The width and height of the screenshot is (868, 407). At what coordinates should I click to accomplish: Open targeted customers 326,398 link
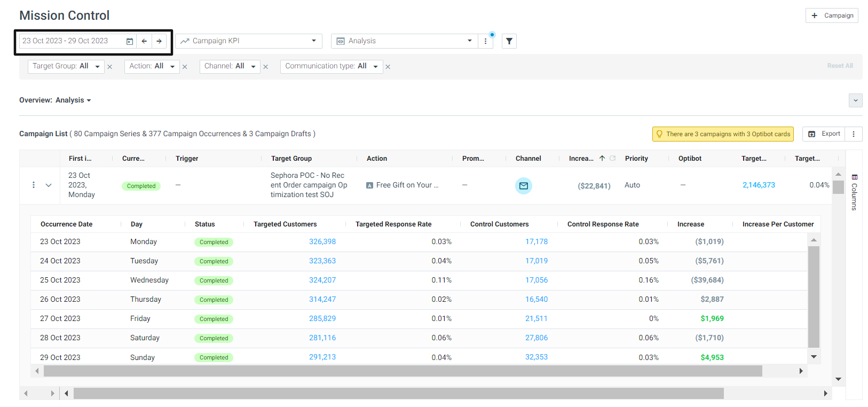tap(322, 241)
